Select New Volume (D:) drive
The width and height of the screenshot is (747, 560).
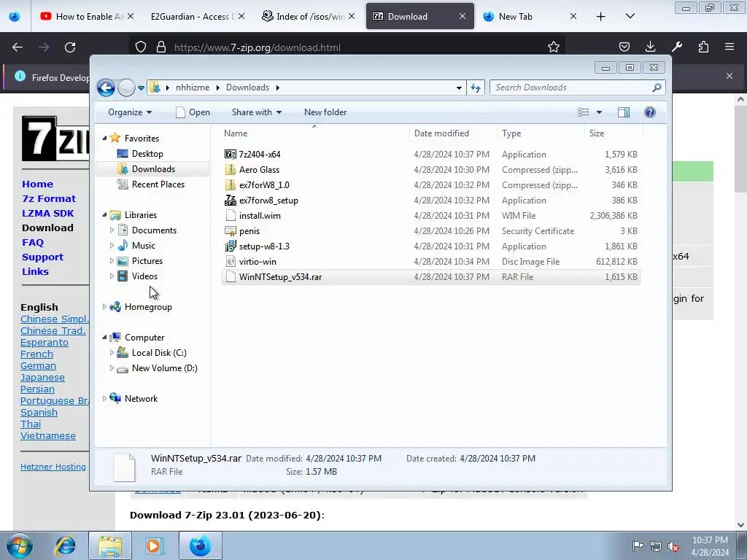click(x=164, y=368)
